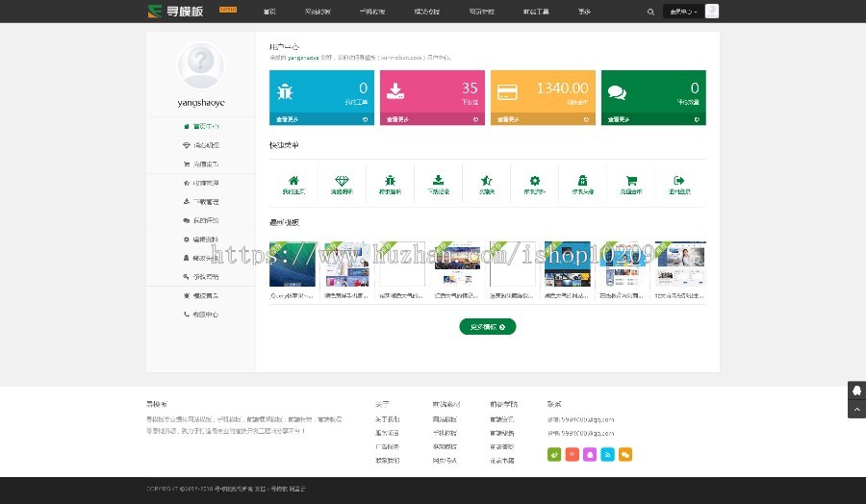Open the bug shortcut in quick menu
The width and height of the screenshot is (866, 504).
[390, 185]
